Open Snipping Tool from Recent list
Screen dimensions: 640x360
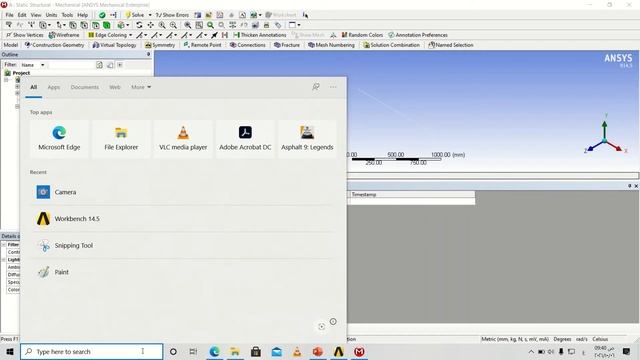(x=182, y=245)
